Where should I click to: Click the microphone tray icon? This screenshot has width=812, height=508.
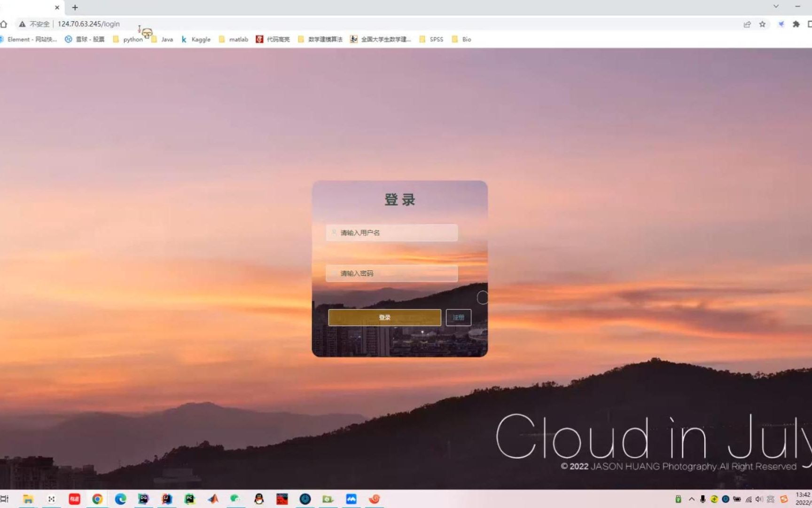703,499
